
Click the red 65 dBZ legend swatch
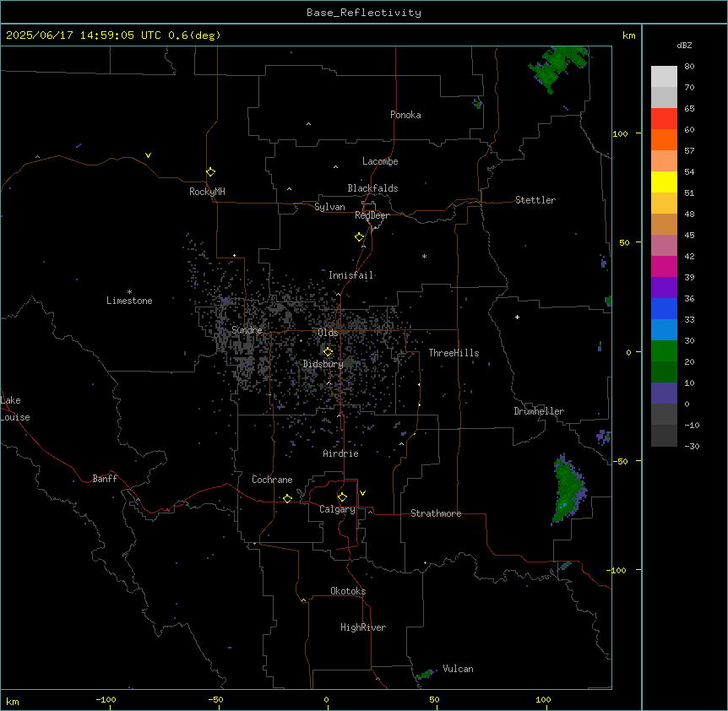point(664,118)
